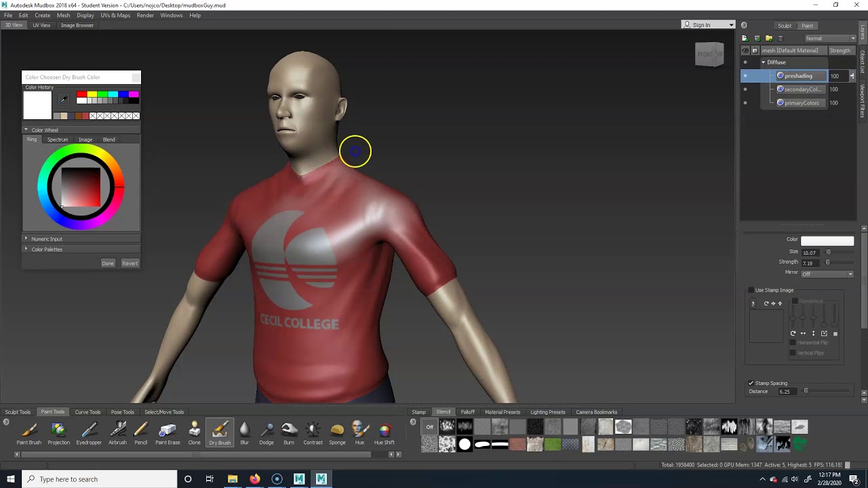This screenshot has height=488, width=868.
Task: Select the Airbrush tool
Action: tap(118, 434)
